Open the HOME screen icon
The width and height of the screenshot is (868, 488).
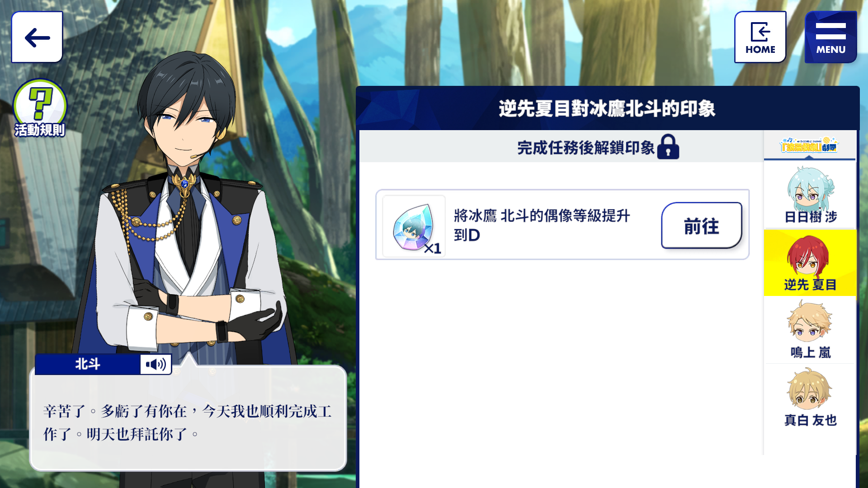point(760,37)
